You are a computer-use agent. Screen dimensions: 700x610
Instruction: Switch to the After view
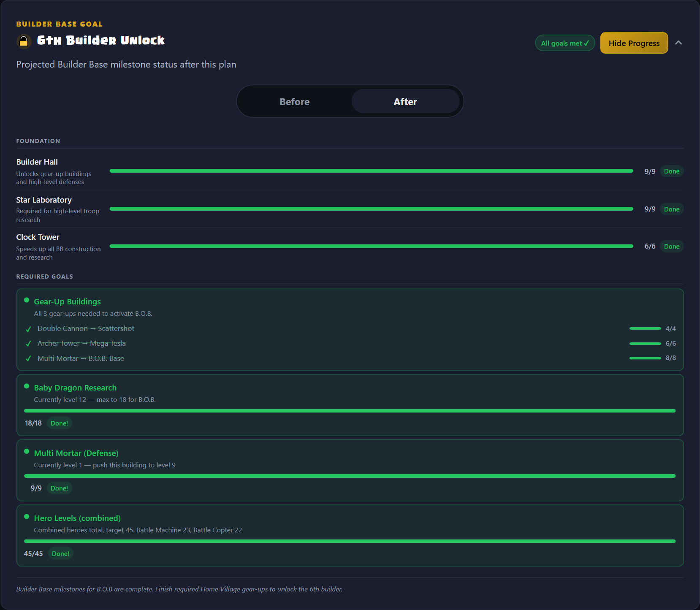[x=405, y=102]
